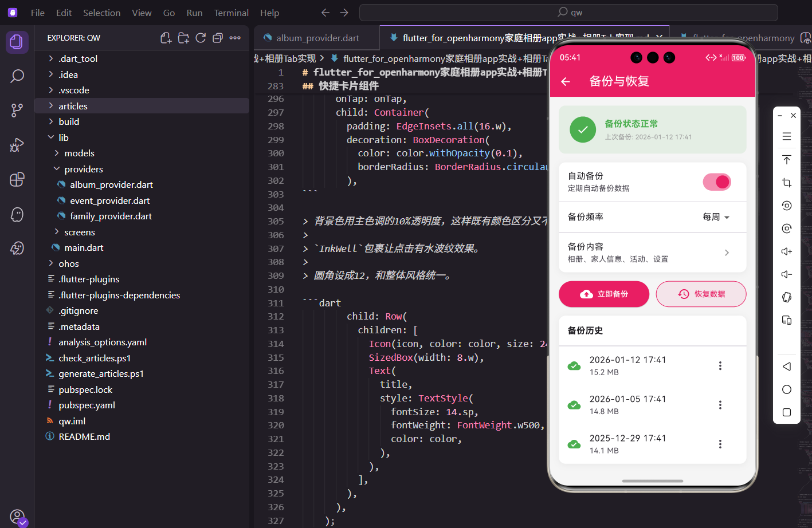Open the Selection menu

click(x=101, y=13)
